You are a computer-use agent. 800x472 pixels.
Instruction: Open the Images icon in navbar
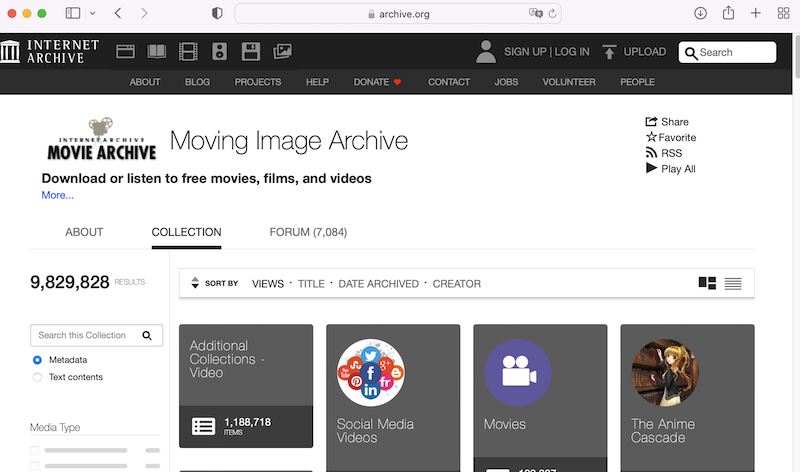tap(282, 52)
